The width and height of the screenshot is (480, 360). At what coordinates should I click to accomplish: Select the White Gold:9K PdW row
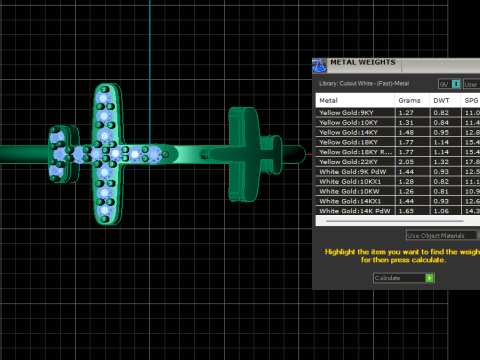(x=398, y=172)
